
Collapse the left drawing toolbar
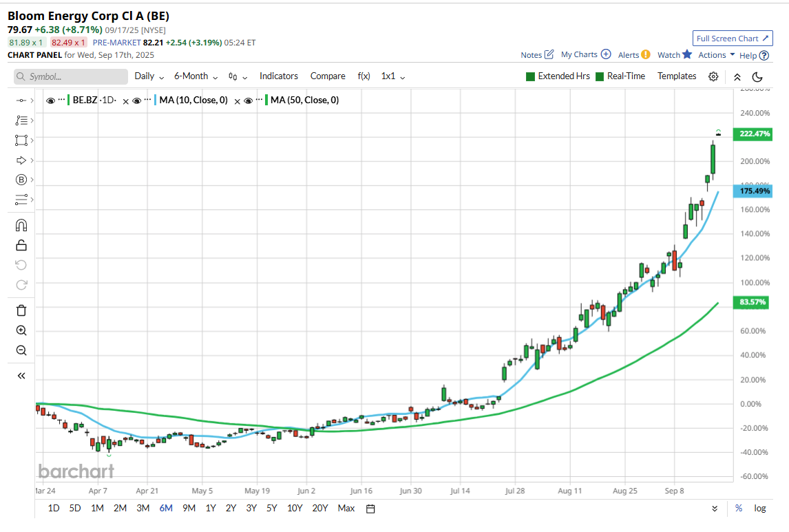pyautogui.click(x=21, y=376)
